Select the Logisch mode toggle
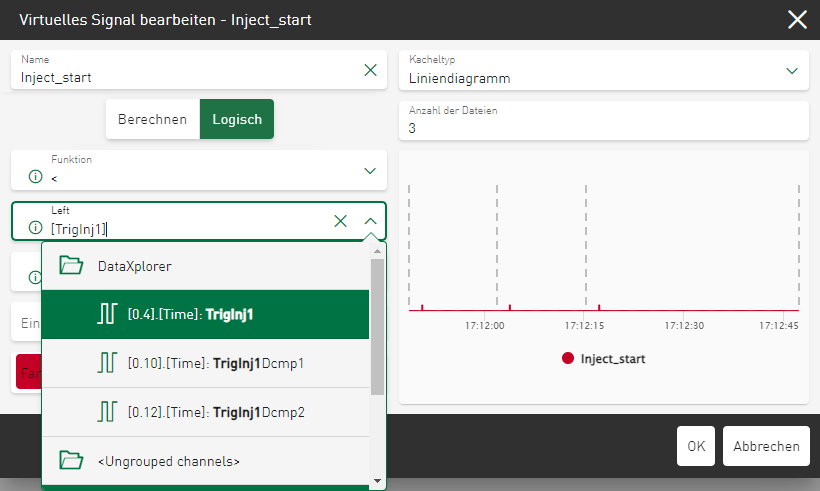820x491 pixels. point(237,119)
